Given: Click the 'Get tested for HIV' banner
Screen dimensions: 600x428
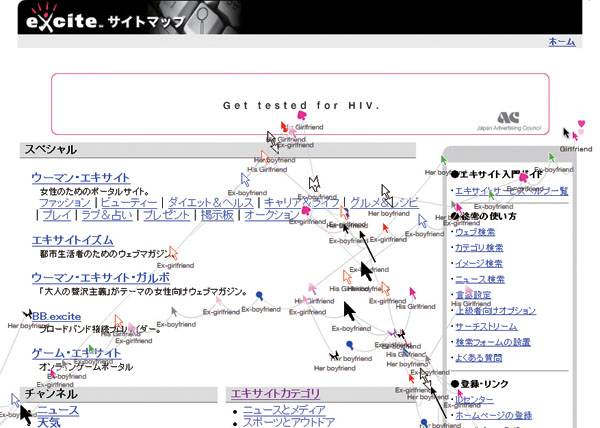Looking at the screenshot, I should (300, 104).
